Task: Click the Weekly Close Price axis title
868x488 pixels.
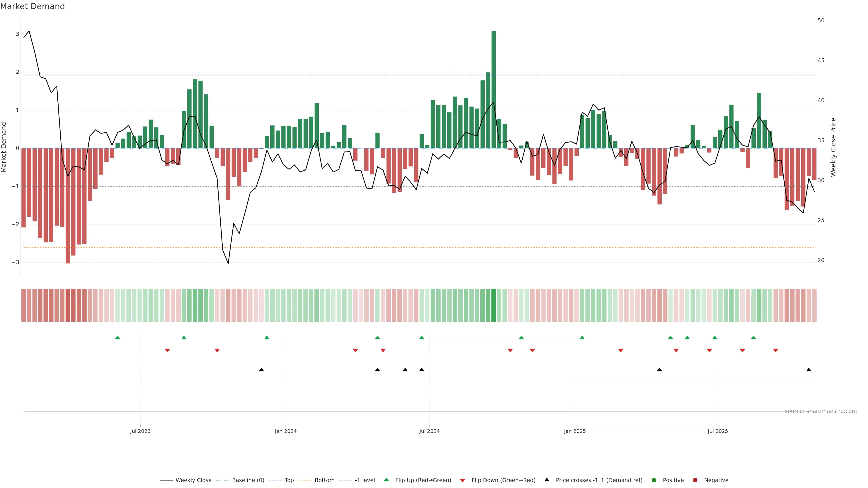Action: [x=833, y=147]
